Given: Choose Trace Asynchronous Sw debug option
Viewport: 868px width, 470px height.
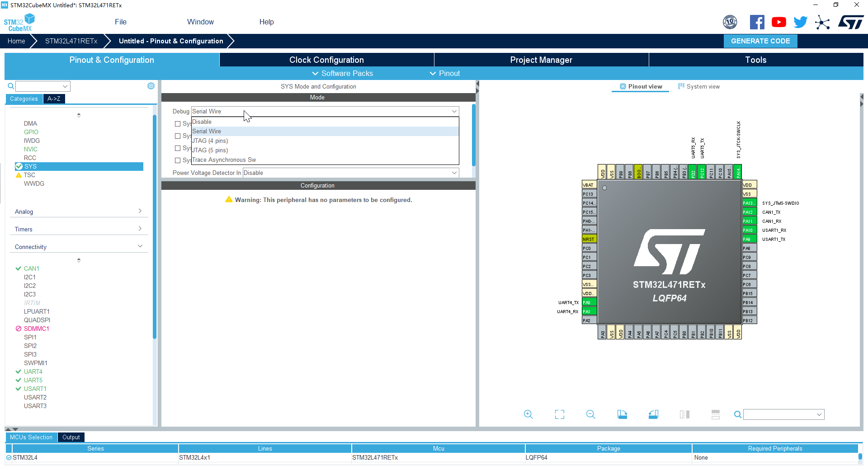Looking at the screenshot, I should tap(325, 160).
